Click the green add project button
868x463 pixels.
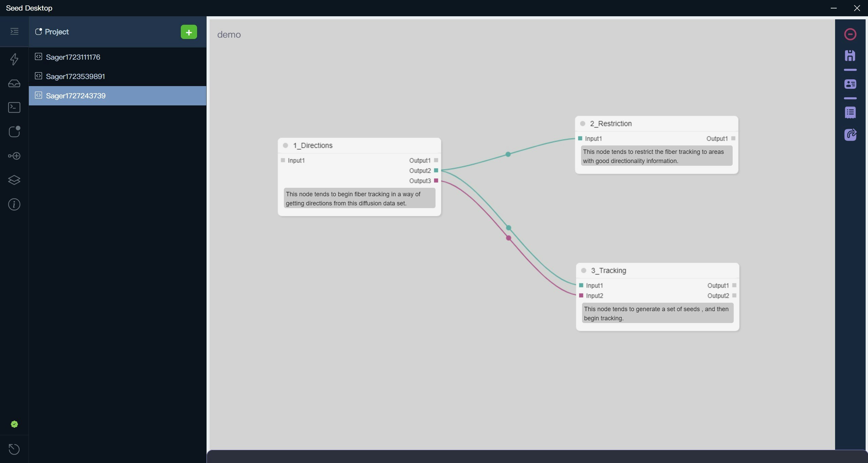pyautogui.click(x=189, y=32)
